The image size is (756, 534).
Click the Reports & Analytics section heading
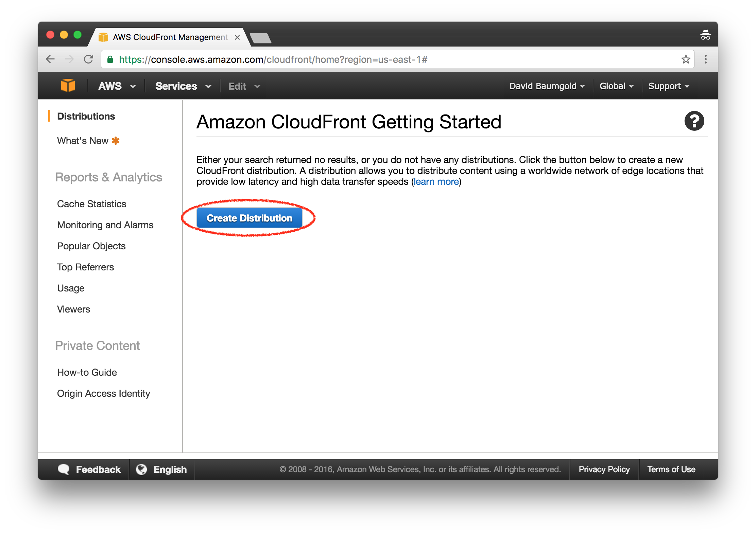[x=109, y=177]
